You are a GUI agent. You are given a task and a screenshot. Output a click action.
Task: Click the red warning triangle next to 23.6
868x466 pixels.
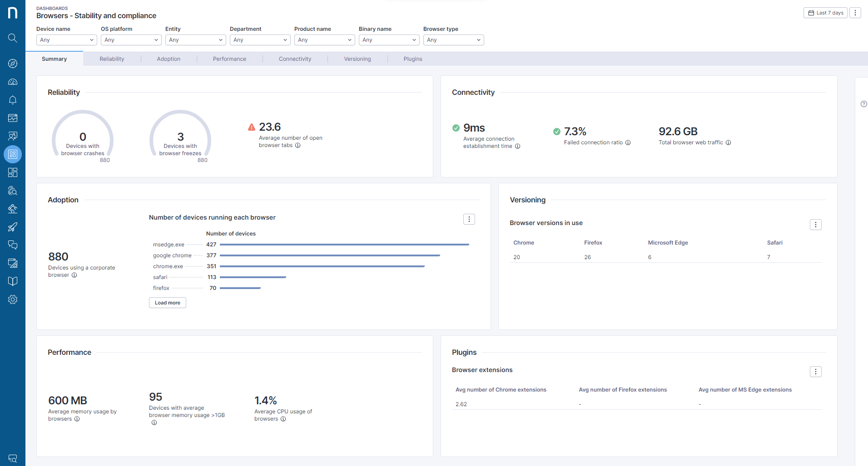pyautogui.click(x=252, y=127)
